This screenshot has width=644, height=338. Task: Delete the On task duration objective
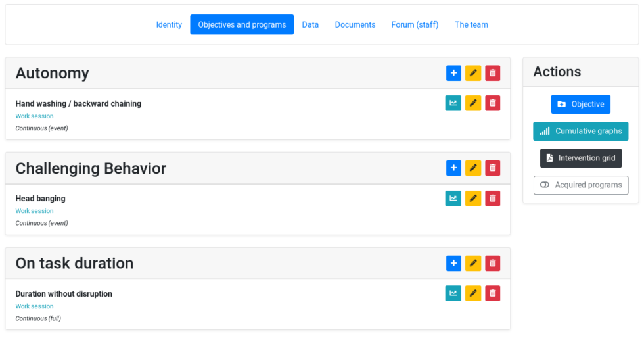pos(493,264)
